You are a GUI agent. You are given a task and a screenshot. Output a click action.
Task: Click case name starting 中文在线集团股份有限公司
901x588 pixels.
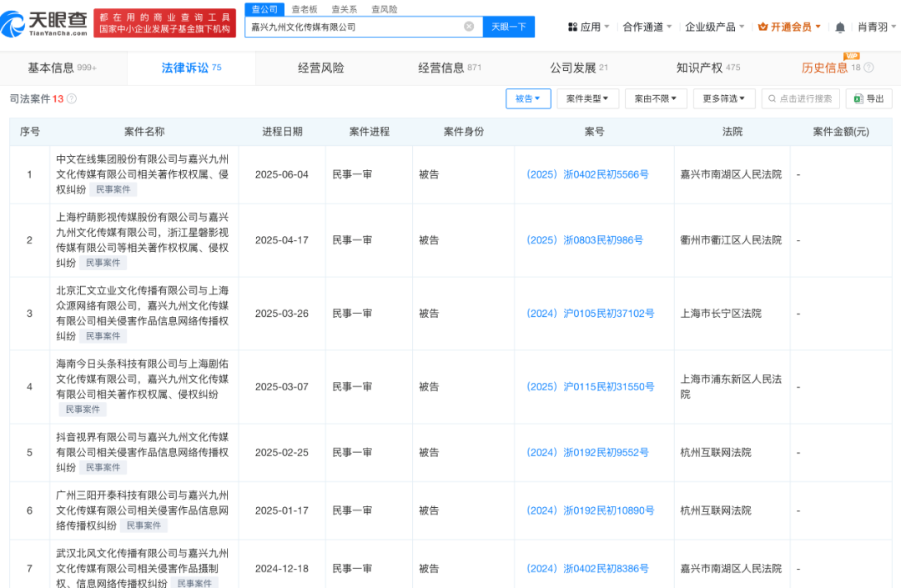coord(142,174)
